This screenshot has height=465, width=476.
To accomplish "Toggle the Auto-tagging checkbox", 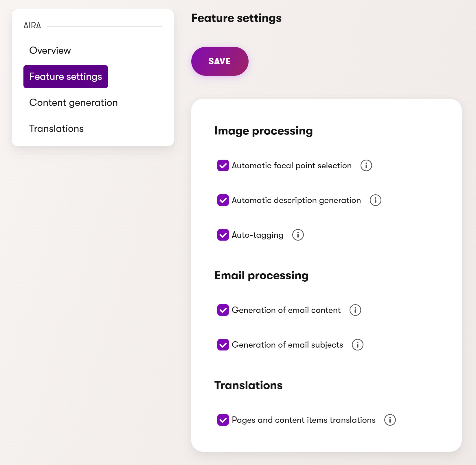I will (223, 235).
